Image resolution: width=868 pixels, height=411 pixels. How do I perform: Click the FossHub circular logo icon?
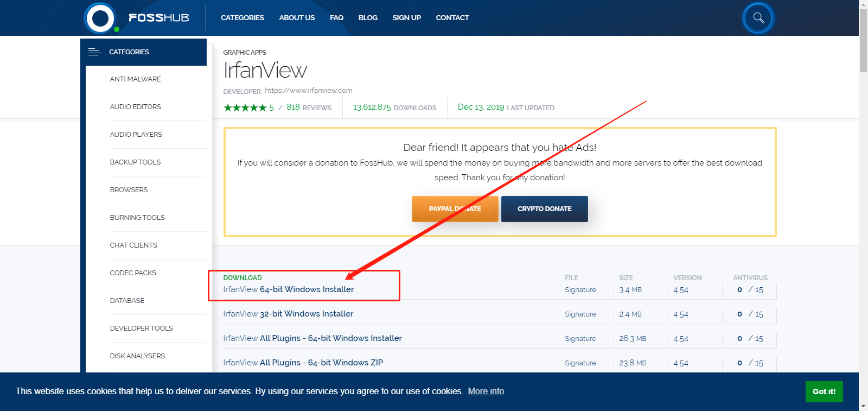(100, 18)
